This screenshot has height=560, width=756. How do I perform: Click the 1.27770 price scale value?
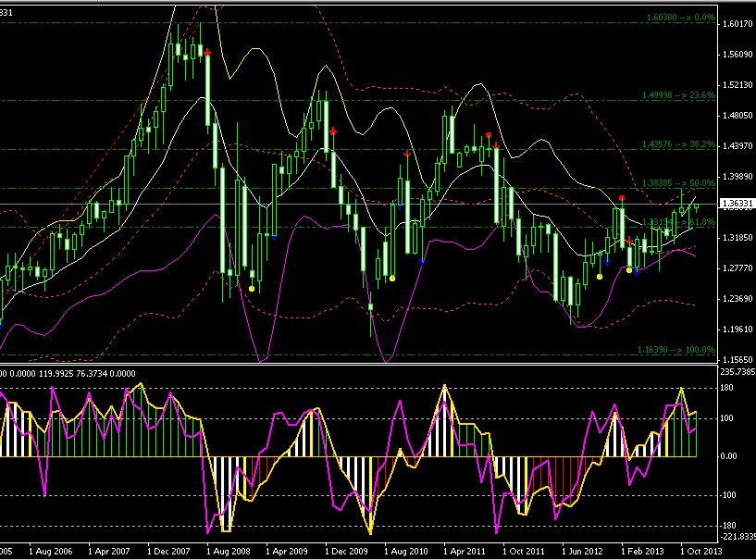(737, 268)
